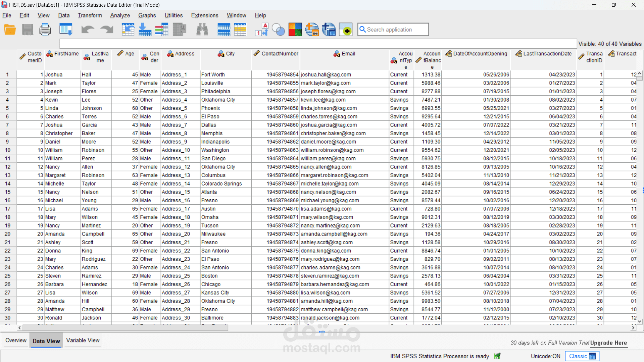
Task: Recall recently used dialogs toolbar icon
Action: (66, 30)
